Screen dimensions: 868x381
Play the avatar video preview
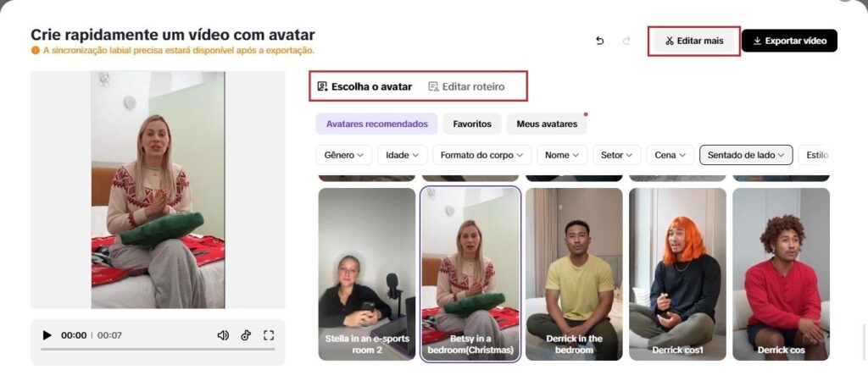click(47, 335)
